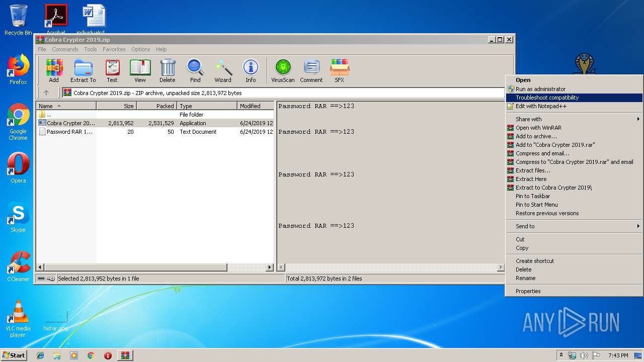Select the Firefox desktop shortcut
The height and width of the screenshot is (362, 644).
coord(18,69)
